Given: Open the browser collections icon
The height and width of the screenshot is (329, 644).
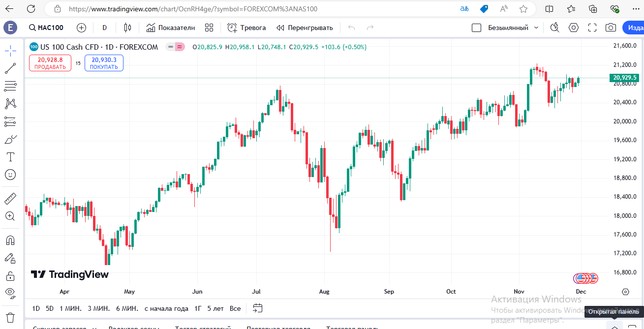Looking at the screenshot, I should coord(593,9).
